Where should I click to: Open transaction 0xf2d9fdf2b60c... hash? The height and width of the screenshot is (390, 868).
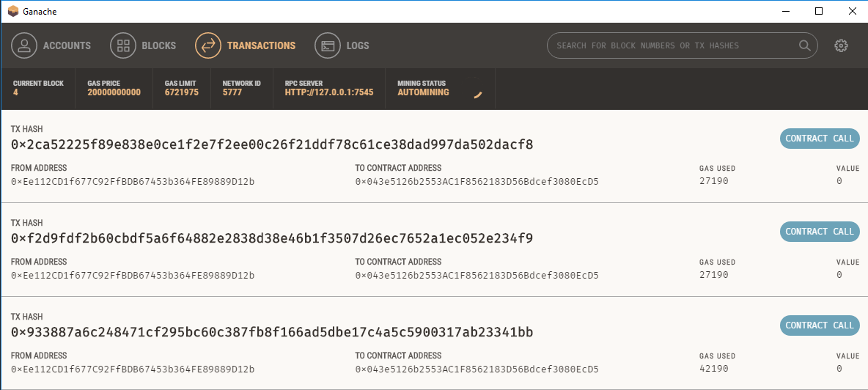[272, 238]
